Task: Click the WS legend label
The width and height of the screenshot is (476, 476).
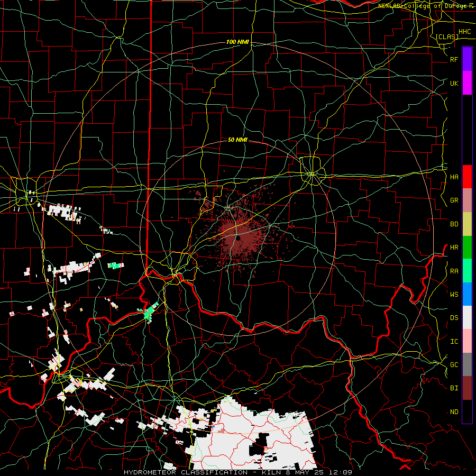Action: pos(454,294)
